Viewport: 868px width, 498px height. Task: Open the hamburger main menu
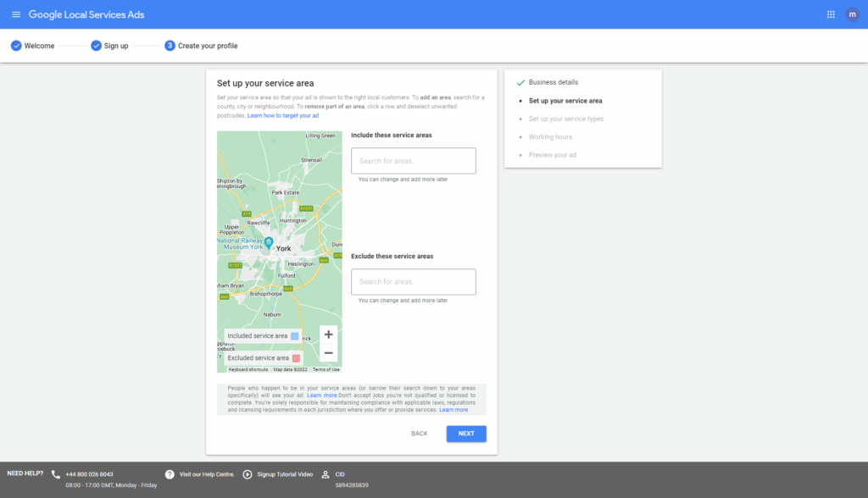coord(16,14)
